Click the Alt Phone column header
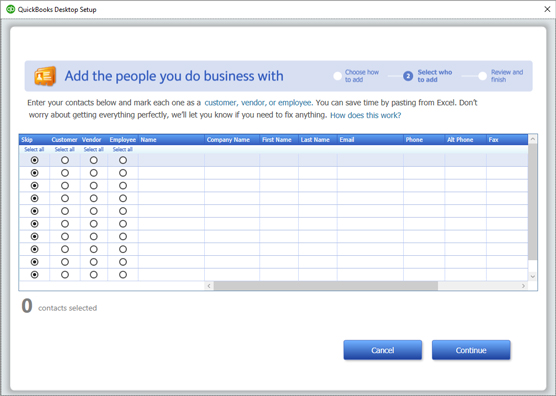556x396 pixels. pos(466,140)
